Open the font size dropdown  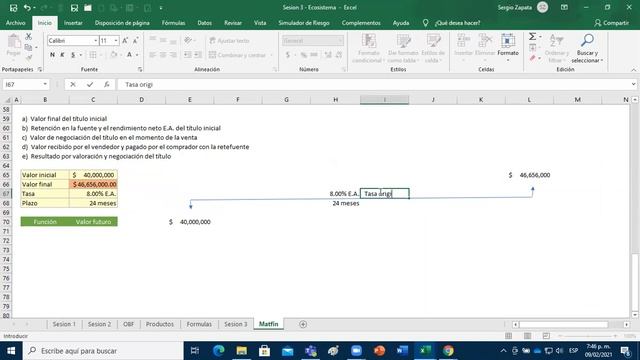116,40
